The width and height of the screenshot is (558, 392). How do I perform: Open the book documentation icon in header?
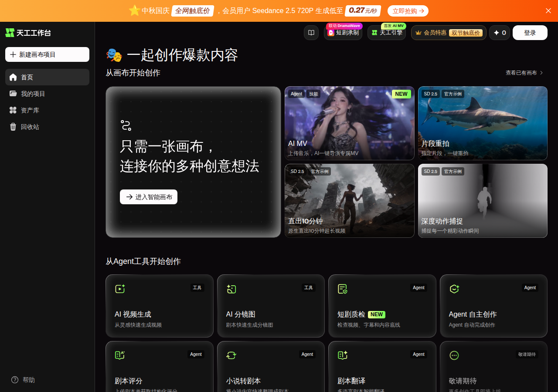tap(311, 33)
